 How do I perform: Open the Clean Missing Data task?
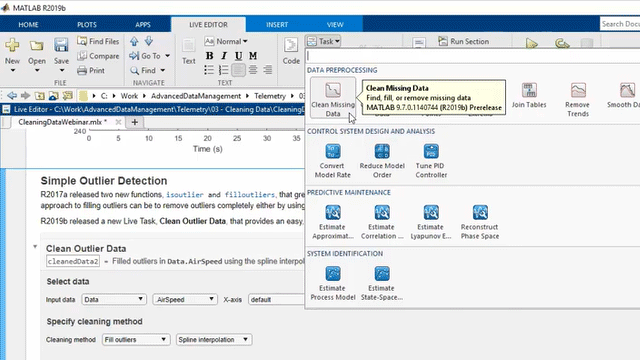333,98
